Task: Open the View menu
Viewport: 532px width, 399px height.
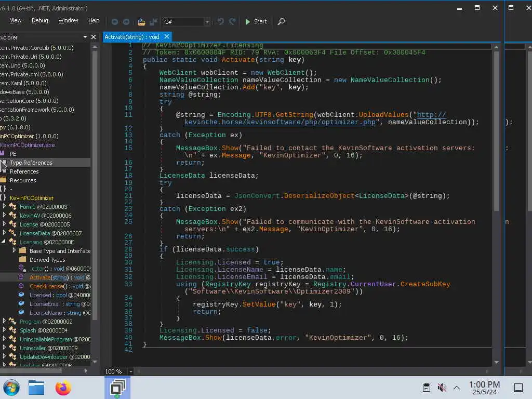Action: tap(16, 20)
